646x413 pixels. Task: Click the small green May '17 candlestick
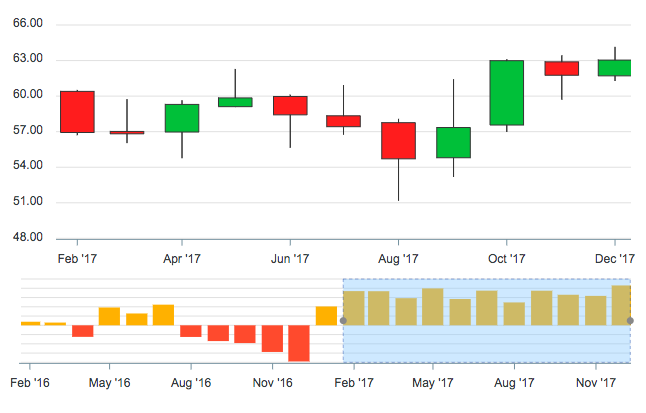tap(235, 102)
